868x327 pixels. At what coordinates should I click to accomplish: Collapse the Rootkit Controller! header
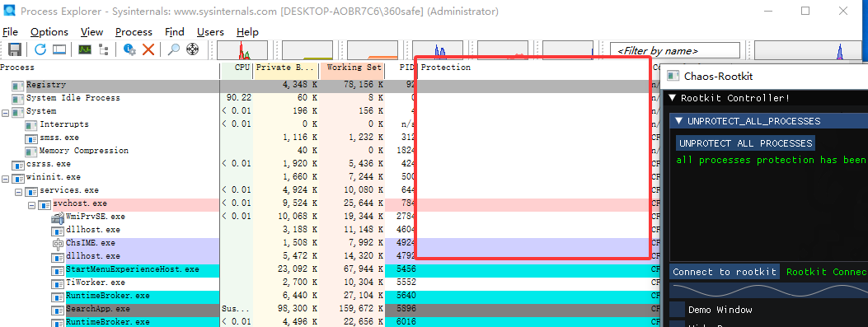click(673, 98)
